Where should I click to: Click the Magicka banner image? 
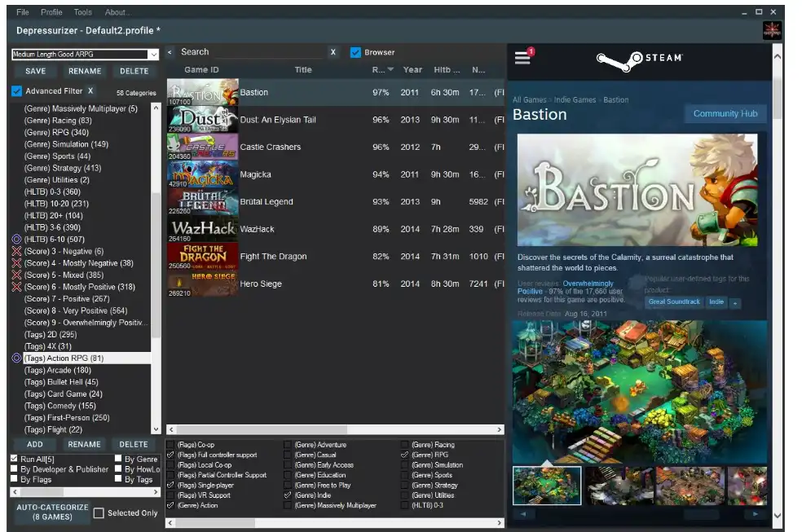(x=203, y=174)
